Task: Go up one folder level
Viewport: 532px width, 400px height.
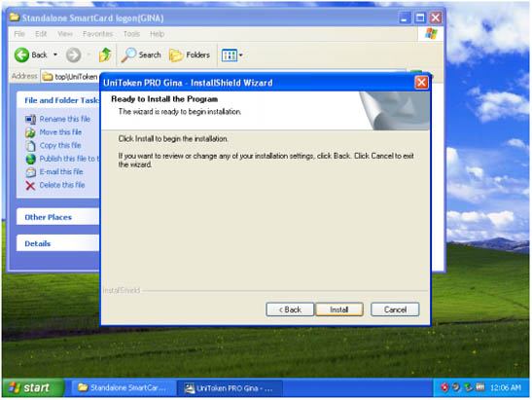Action: click(x=105, y=55)
